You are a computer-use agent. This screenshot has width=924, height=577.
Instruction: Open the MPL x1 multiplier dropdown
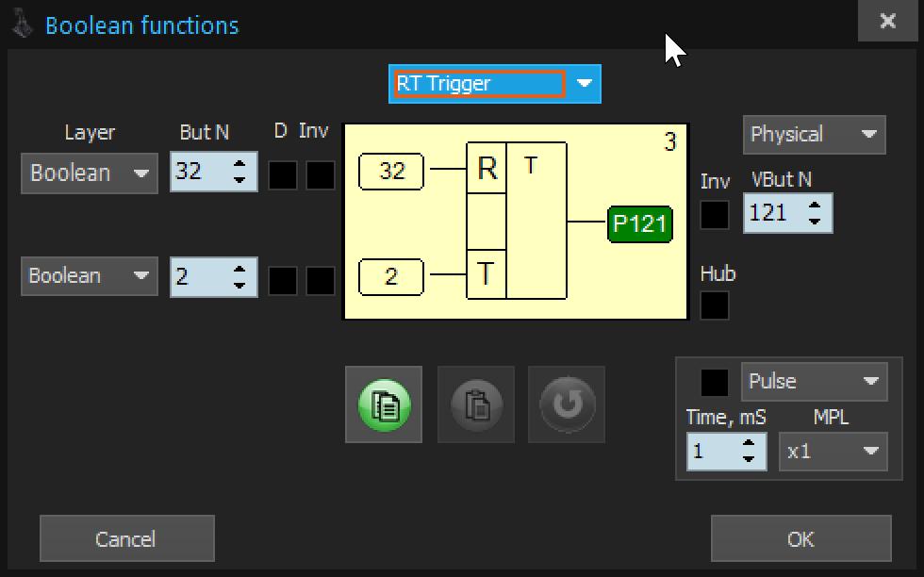(833, 452)
